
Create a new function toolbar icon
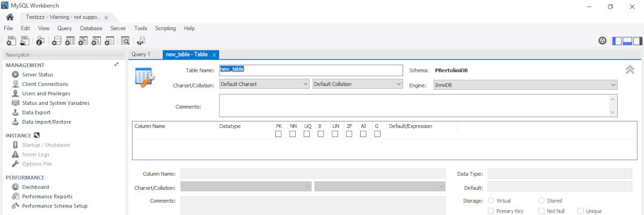[109, 40]
